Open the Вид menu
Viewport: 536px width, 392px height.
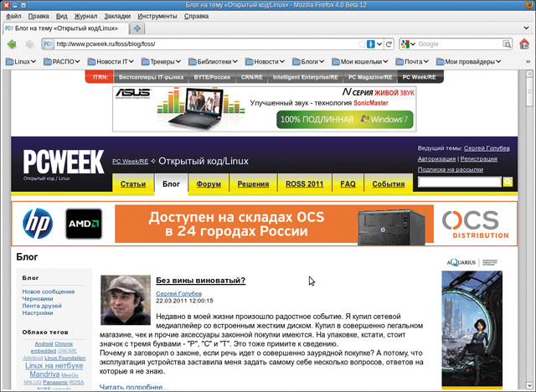coord(61,16)
